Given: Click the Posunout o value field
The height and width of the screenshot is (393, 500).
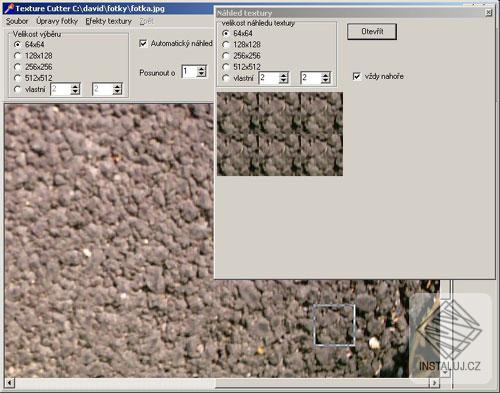Looking at the screenshot, I should [189, 72].
